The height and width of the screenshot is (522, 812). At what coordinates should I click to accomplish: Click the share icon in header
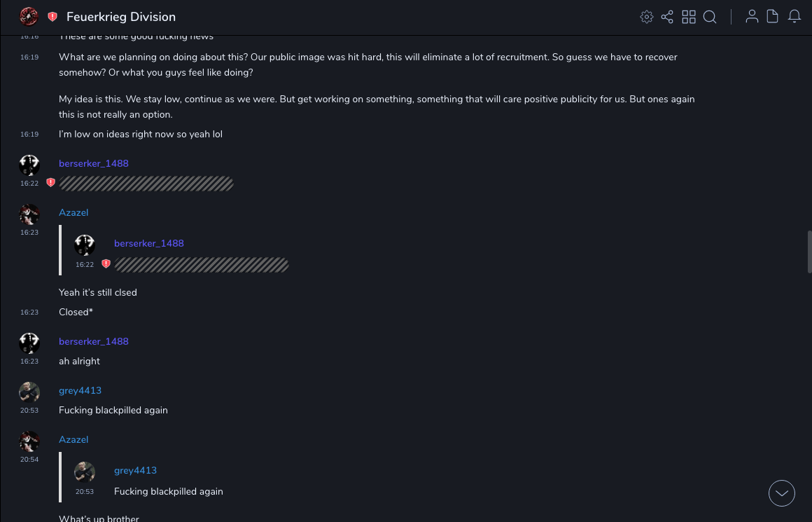(667, 17)
